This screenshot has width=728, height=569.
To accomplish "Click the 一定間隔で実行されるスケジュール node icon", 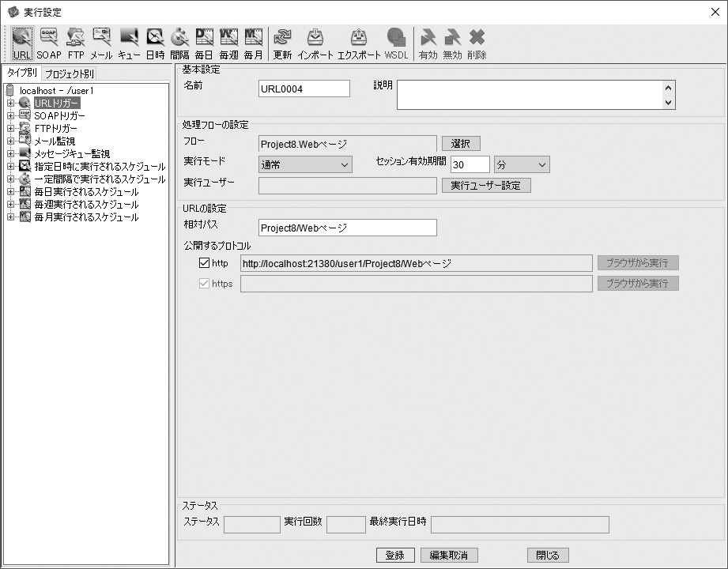I will click(25, 179).
